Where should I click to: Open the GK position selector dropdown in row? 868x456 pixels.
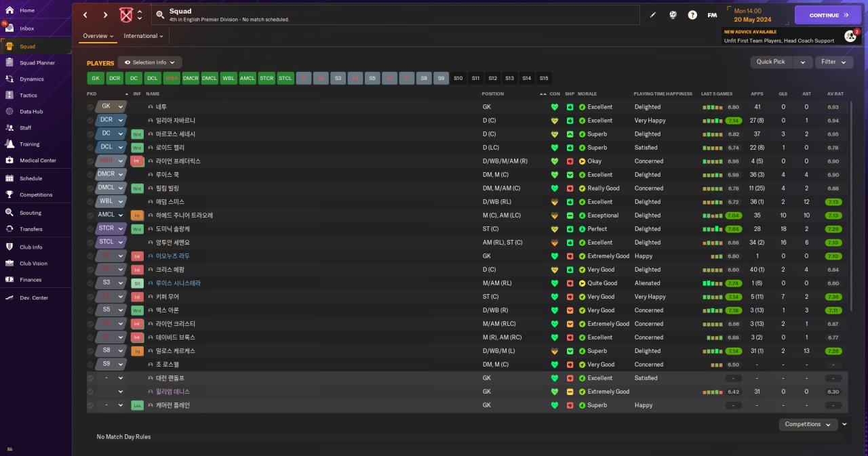coord(111,107)
